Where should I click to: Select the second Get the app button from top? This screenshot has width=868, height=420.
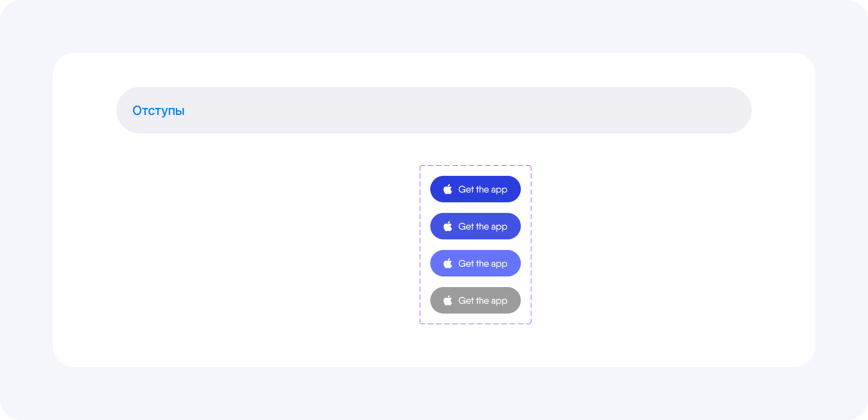[475, 226]
